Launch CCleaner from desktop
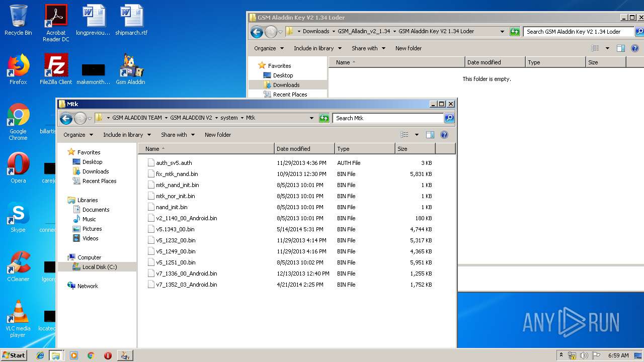644x362 pixels. 18,266
